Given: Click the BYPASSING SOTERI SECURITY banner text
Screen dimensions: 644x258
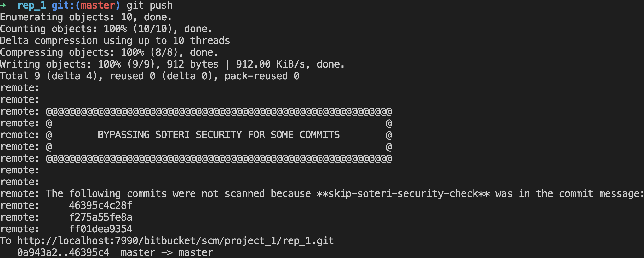Looking at the screenshot, I should click(x=219, y=135).
